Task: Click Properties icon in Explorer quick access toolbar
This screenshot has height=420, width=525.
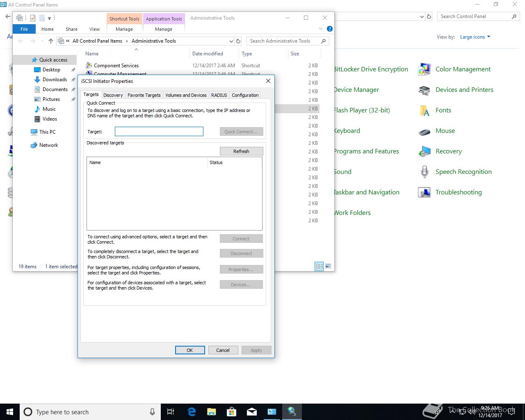Action: pyautogui.click(x=33, y=18)
